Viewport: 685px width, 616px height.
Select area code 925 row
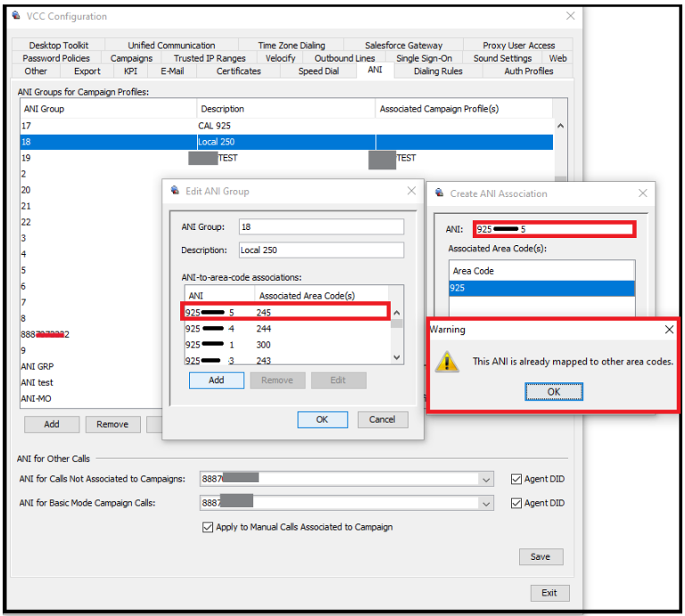coord(541,288)
